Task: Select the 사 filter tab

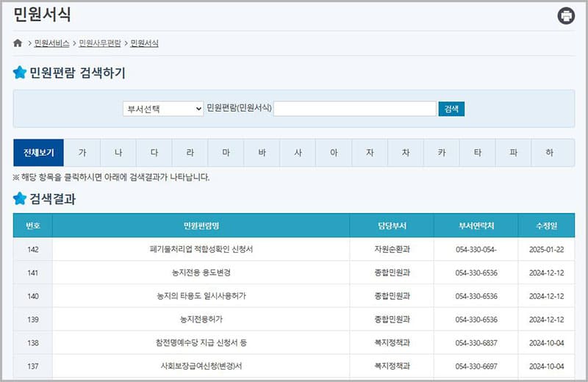Action: [x=298, y=153]
